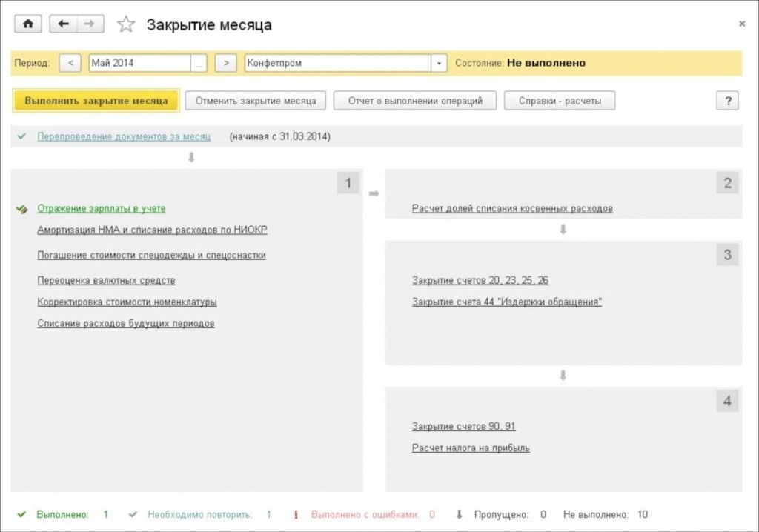Viewport: 759px width, 532px height.
Task: Open Справки - расчеты menu
Action: [560, 101]
